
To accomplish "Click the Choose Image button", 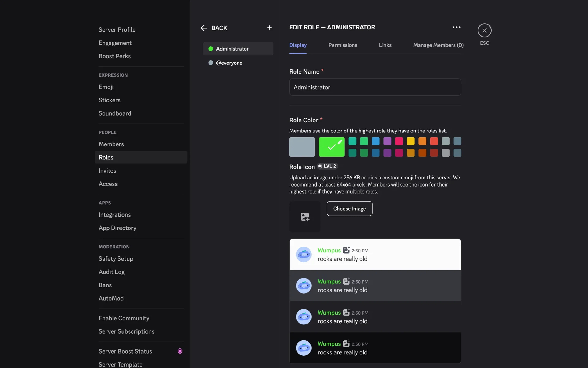I will [349, 209].
